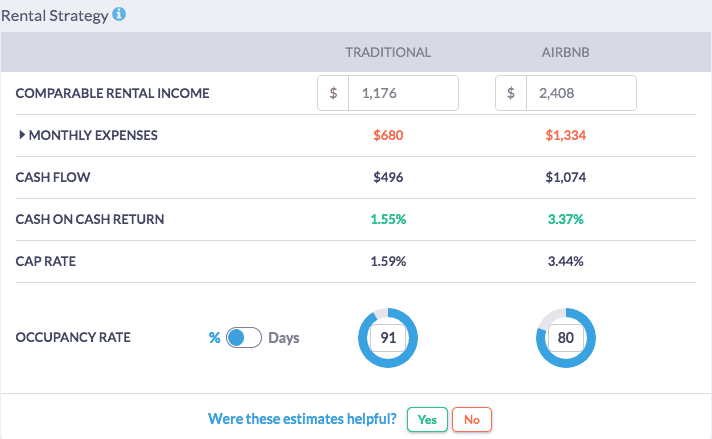Expand the Monthly Expenses row arrow
712x439 pixels.
[22, 135]
